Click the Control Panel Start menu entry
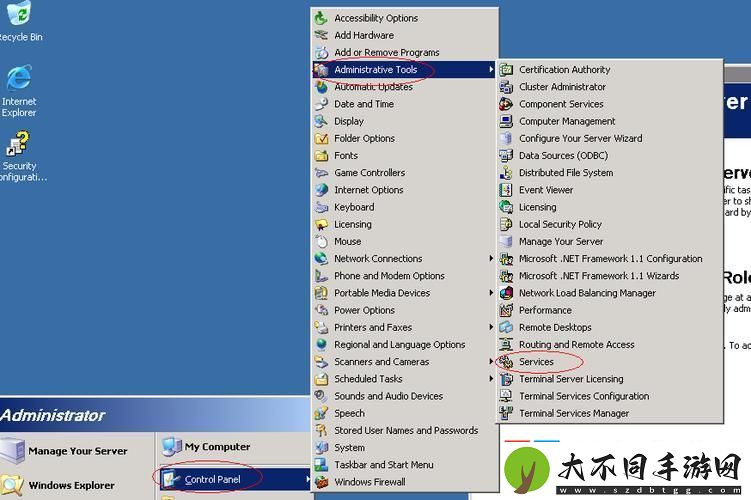751x500 pixels. point(235,479)
